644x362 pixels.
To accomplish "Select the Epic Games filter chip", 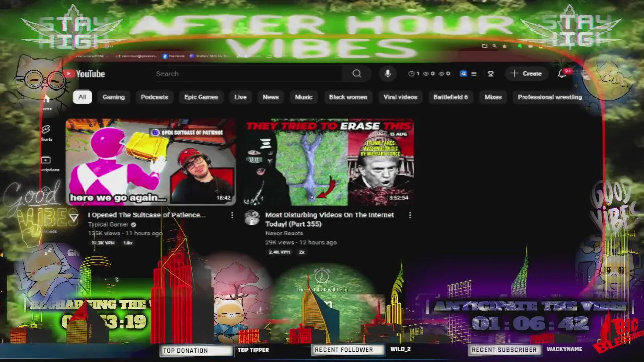I will [x=201, y=97].
